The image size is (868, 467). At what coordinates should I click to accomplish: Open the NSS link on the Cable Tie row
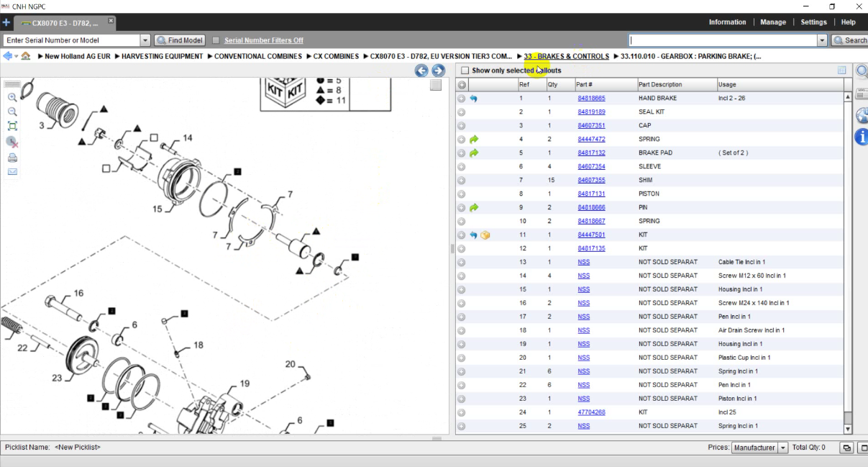coord(583,263)
